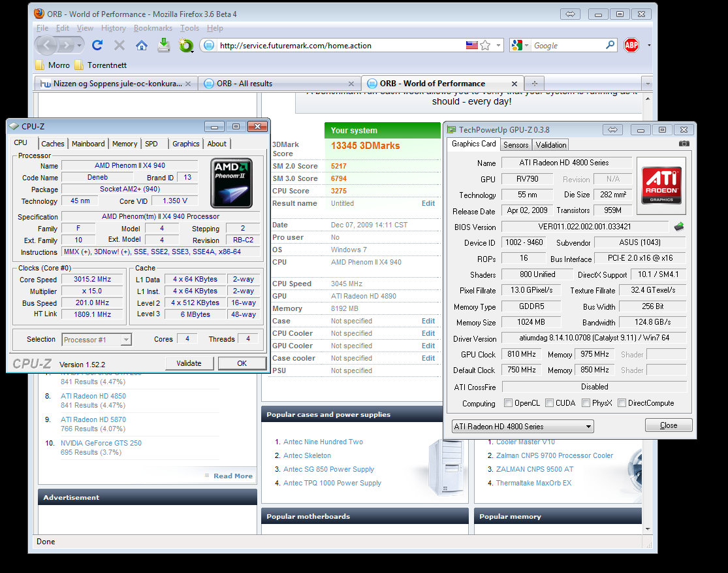Viewport: 728px width, 573px height.
Task: Click the stop loading X icon
Action: [119, 45]
